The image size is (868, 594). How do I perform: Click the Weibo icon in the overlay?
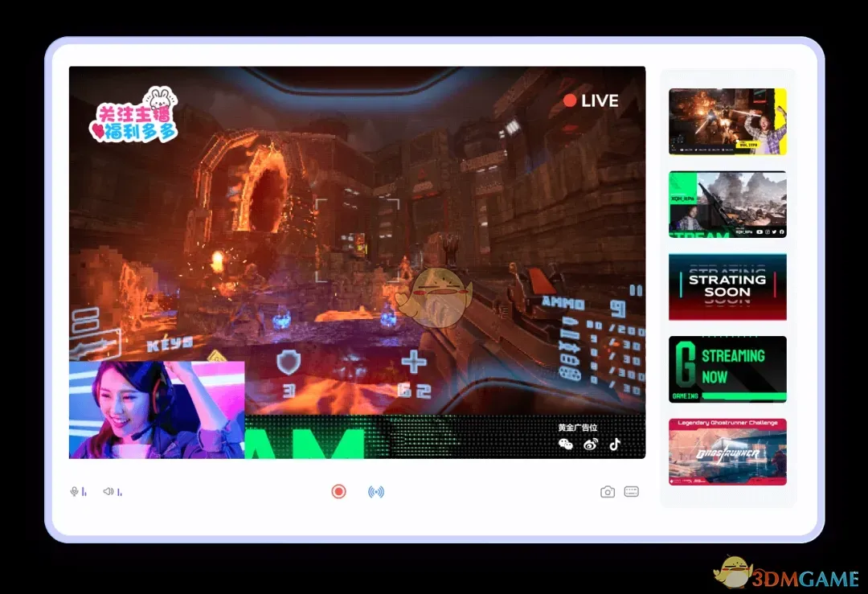click(x=591, y=444)
